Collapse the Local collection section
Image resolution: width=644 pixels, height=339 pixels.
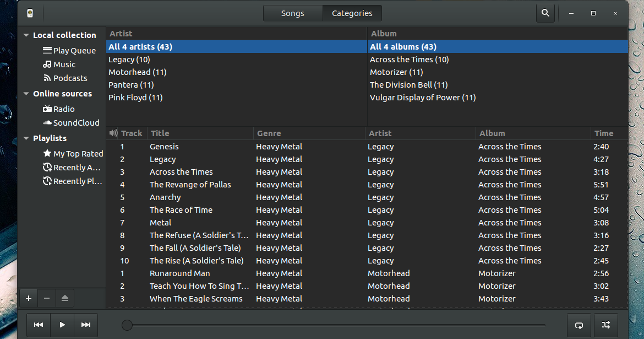[25, 35]
